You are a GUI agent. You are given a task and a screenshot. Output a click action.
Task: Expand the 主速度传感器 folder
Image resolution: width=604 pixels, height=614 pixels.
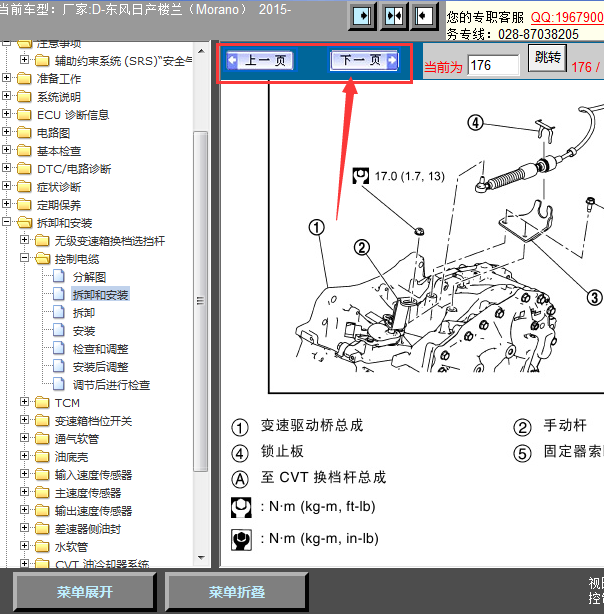tap(24, 492)
